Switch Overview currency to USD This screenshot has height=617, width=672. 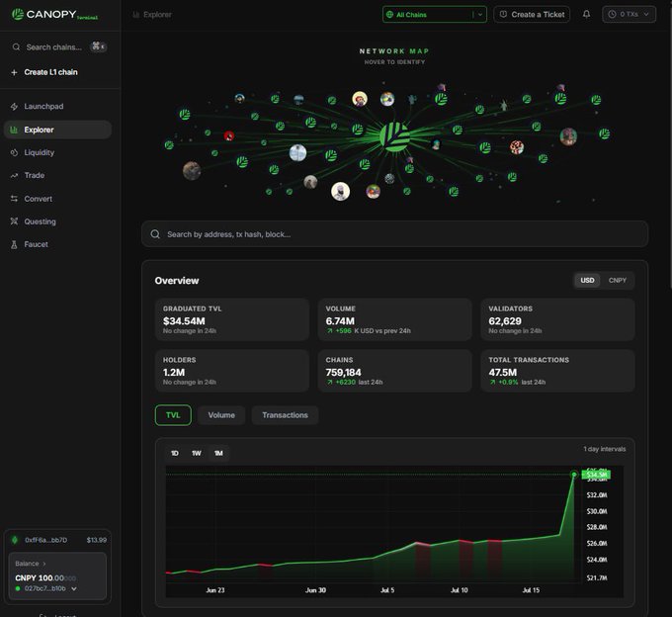pos(587,281)
